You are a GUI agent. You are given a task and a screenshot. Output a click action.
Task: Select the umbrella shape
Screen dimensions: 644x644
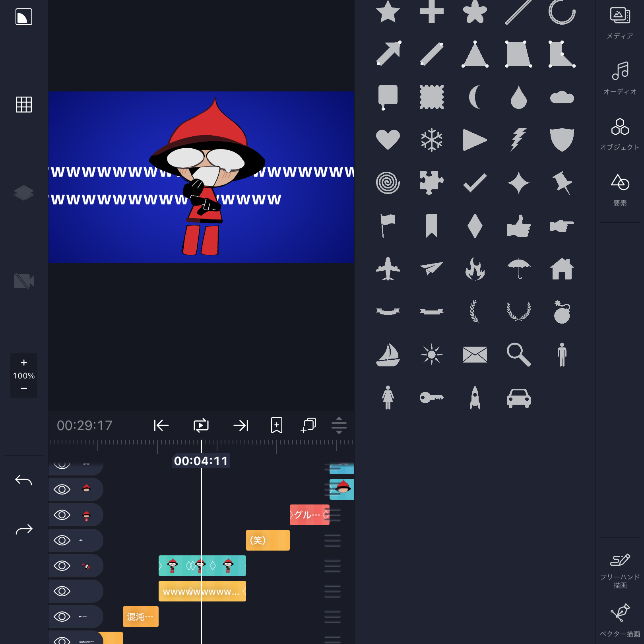518,269
